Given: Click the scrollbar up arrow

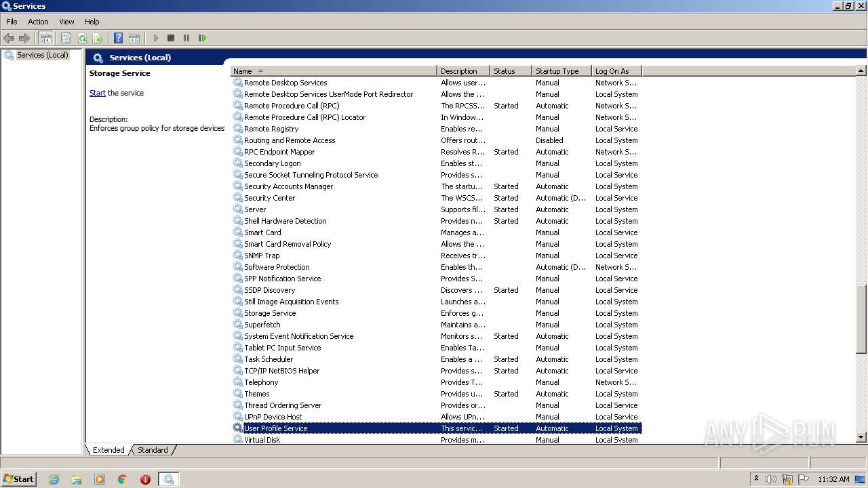Looking at the screenshot, I should click(x=861, y=70).
